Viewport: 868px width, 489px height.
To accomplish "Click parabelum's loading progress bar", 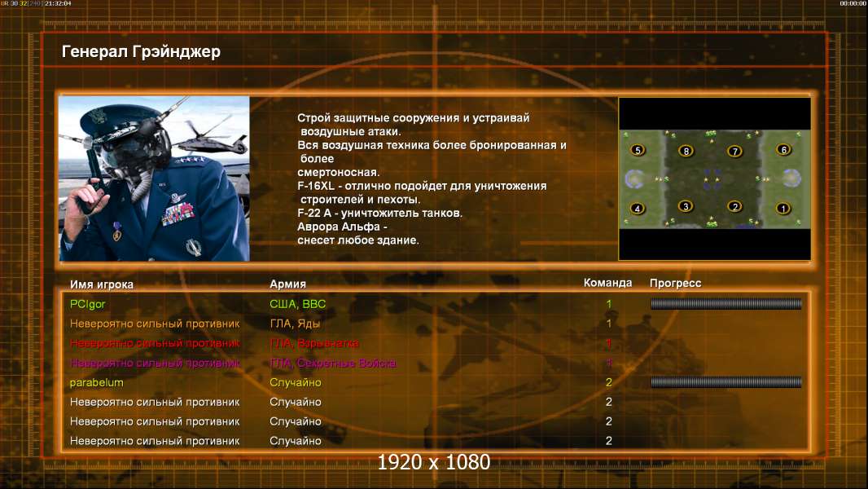I will click(726, 381).
